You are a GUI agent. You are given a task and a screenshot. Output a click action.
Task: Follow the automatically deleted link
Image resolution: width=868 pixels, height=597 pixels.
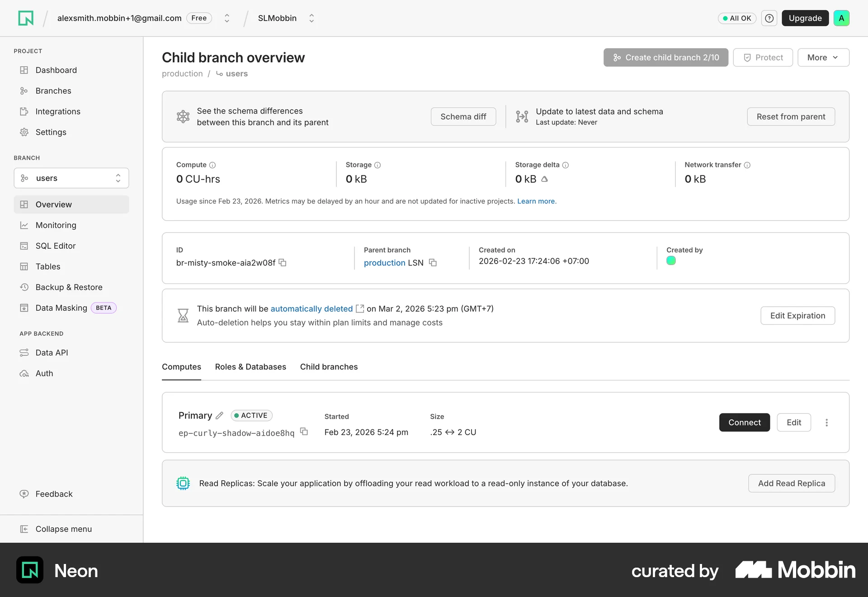pyautogui.click(x=311, y=308)
